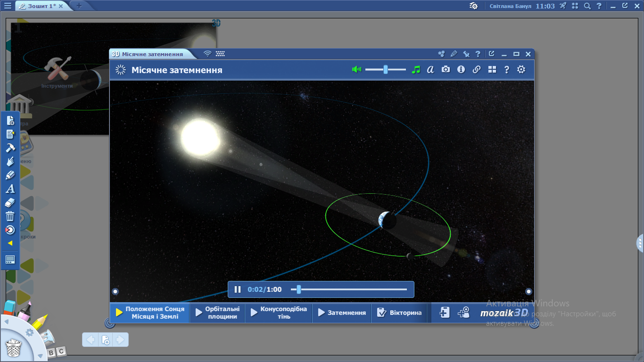Click the round handle on the player's right edge

(528, 291)
